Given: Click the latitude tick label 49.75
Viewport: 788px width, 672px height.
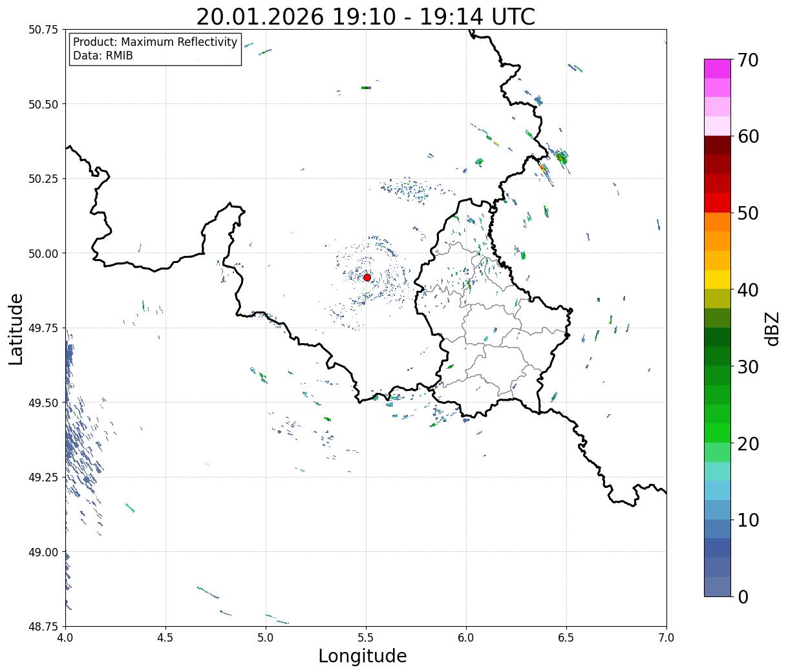Looking at the screenshot, I should tap(43, 328).
